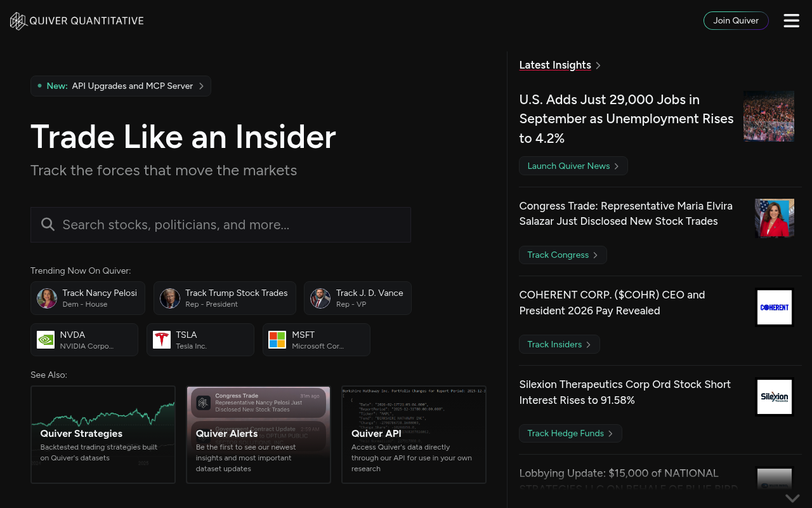Open the Quiver API card
This screenshot has width=812, height=508.
click(x=414, y=435)
